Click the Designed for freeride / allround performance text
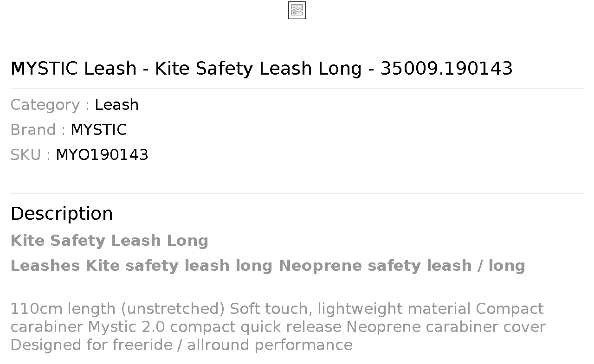 pos(181,345)
